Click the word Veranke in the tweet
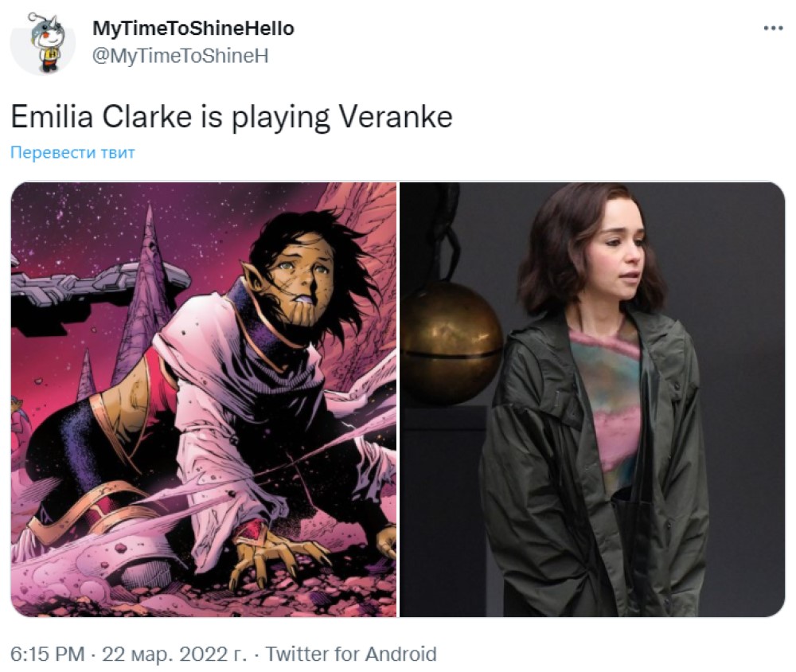The height and width of the screenshot is (672, 796). (396, 116)
